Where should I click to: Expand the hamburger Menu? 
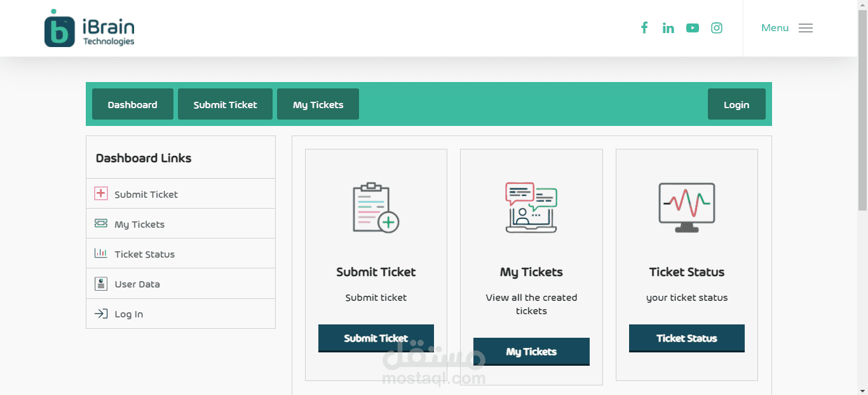click(x=805, y=28)
